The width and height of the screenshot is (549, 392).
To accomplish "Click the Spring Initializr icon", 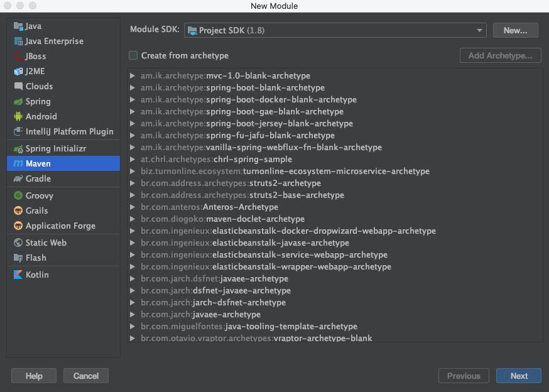I will pos(18,148).
